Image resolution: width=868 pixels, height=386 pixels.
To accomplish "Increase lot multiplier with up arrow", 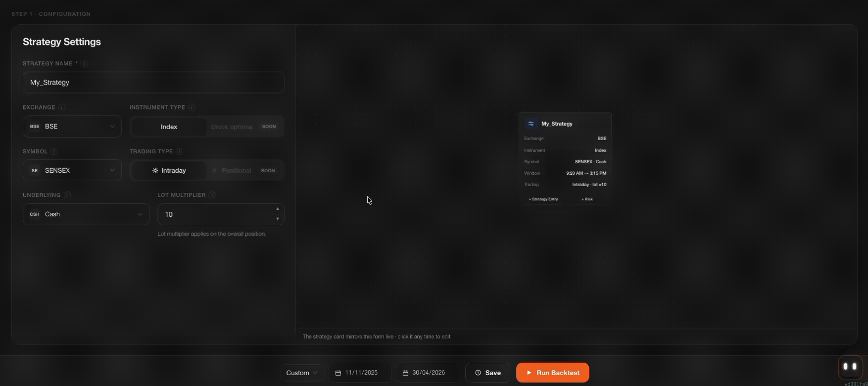I will [278, 209].
